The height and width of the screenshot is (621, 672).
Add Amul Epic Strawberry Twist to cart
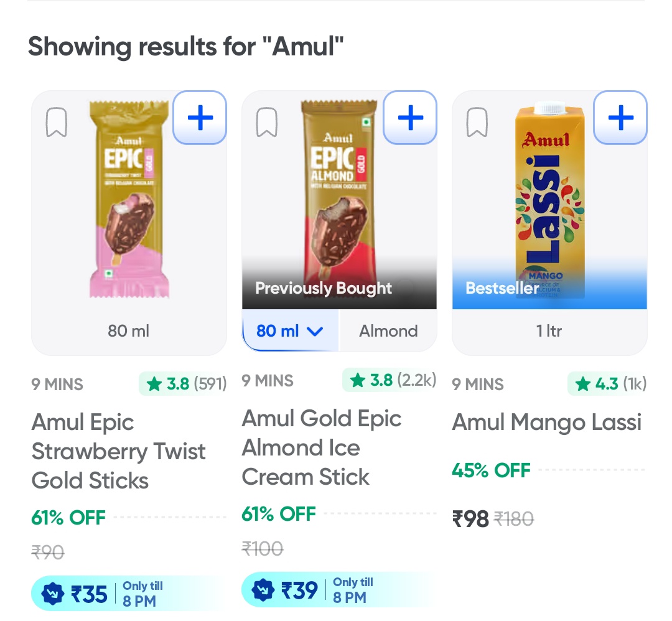[200, 118]
